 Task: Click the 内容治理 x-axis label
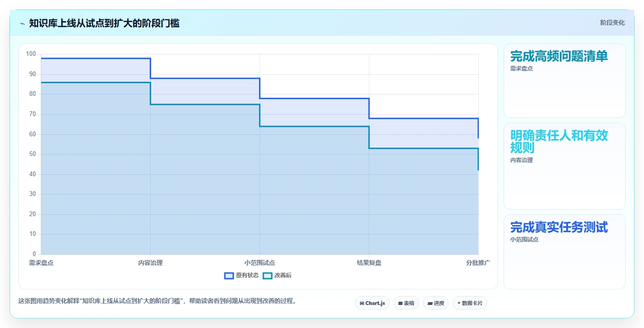[x=150, y=263]
